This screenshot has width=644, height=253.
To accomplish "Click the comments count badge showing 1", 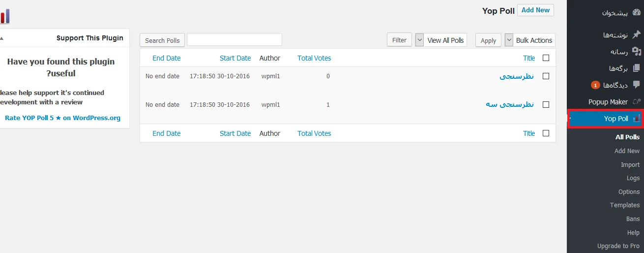I will (x=595, y=85).
